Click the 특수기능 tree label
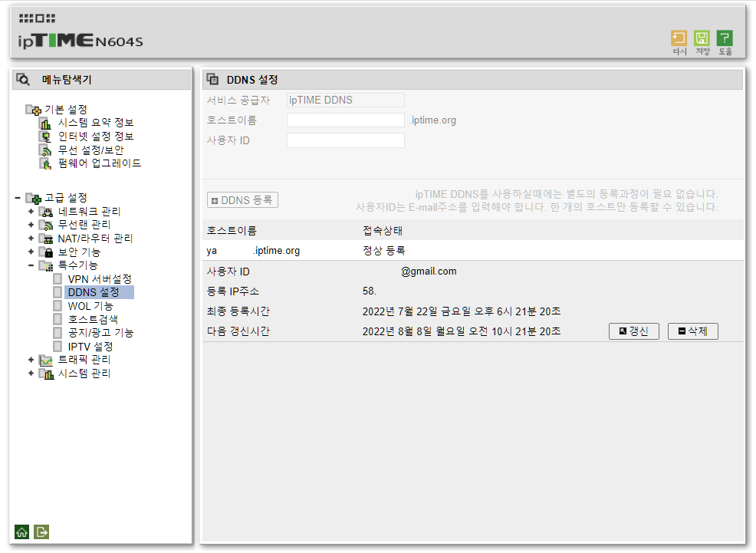This screenshot has width=756, height=553. tap(78, 265)
